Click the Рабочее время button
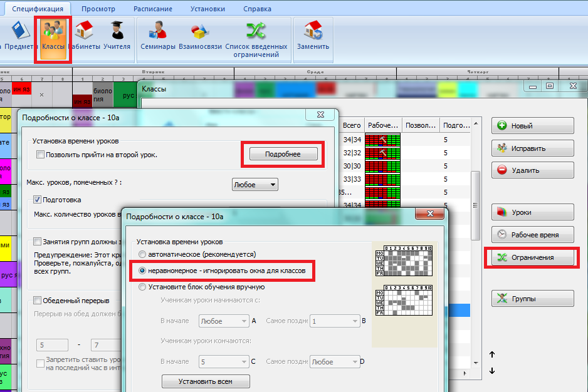 (x=532, y=235)
